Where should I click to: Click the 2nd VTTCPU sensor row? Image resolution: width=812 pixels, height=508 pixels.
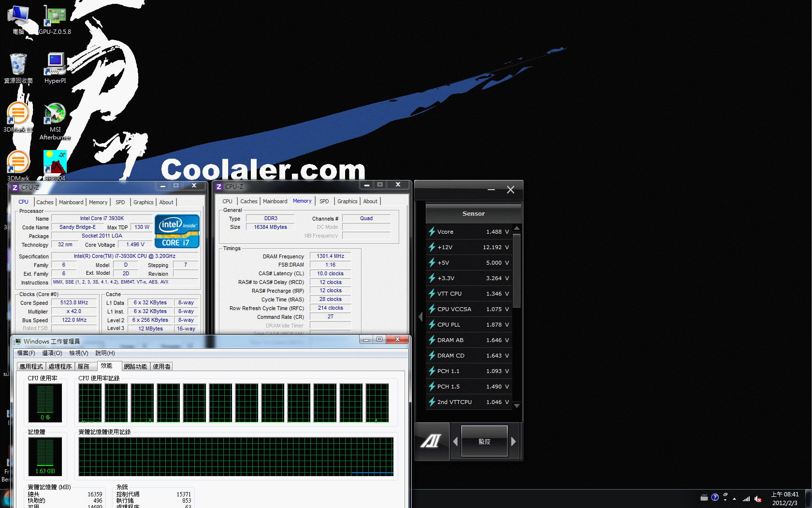tap(469, 402)
